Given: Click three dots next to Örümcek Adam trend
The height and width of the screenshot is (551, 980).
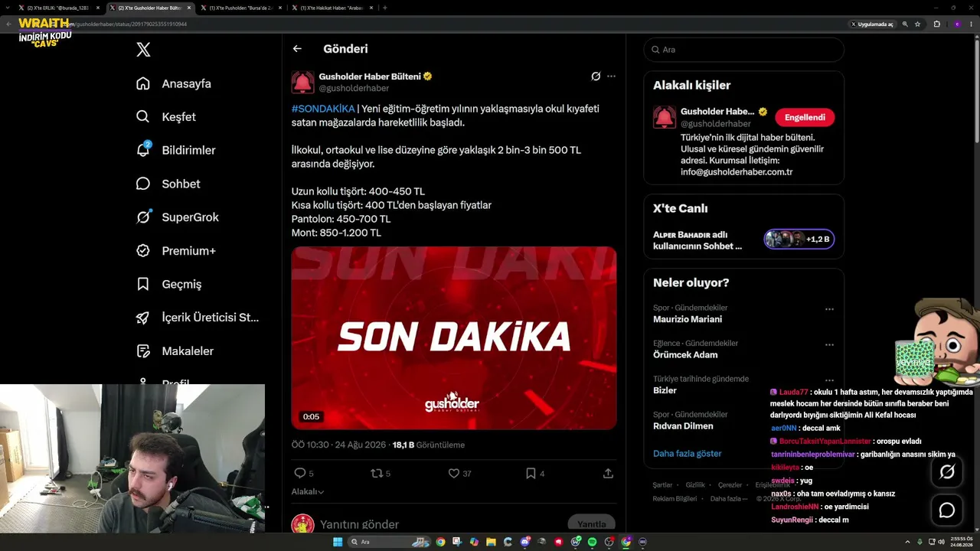Looking at the screenshot, I should (829, 345).
